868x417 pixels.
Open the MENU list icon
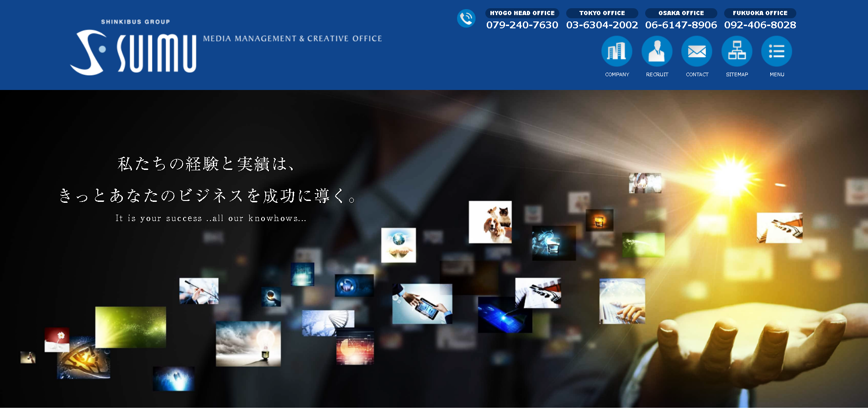pos(777,51)
